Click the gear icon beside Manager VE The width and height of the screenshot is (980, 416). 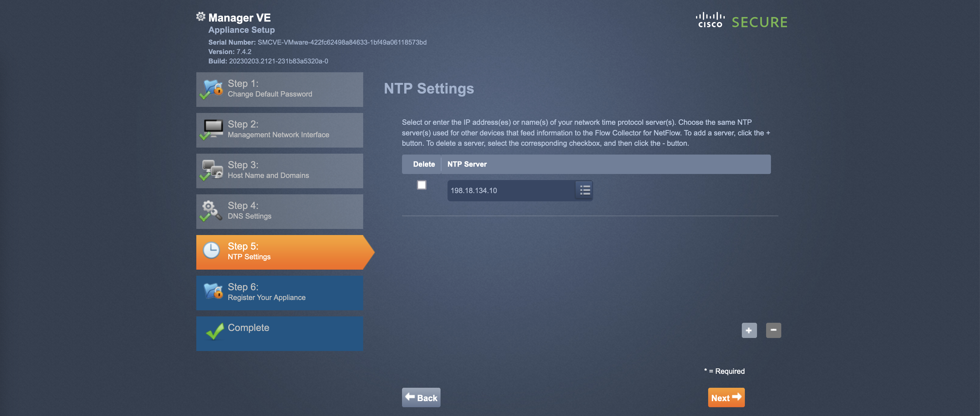click(x=201, y=16)
